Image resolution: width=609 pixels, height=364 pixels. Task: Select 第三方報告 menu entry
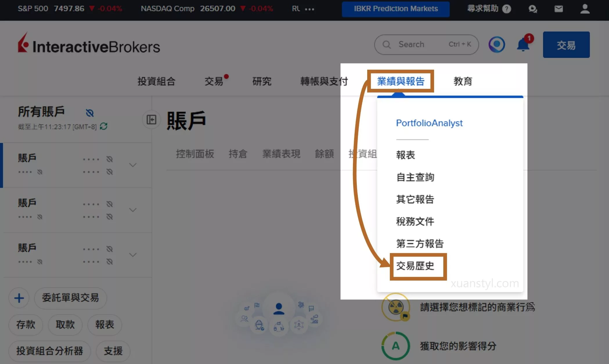420,244
